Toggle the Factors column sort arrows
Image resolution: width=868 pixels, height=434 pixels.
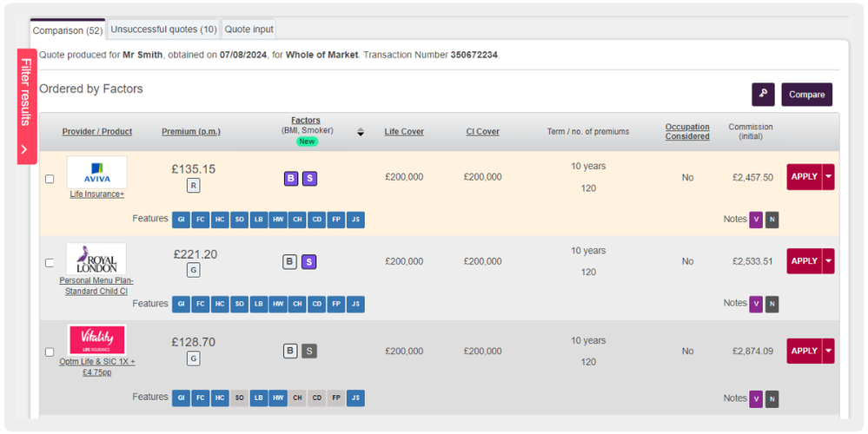[361, 132]
